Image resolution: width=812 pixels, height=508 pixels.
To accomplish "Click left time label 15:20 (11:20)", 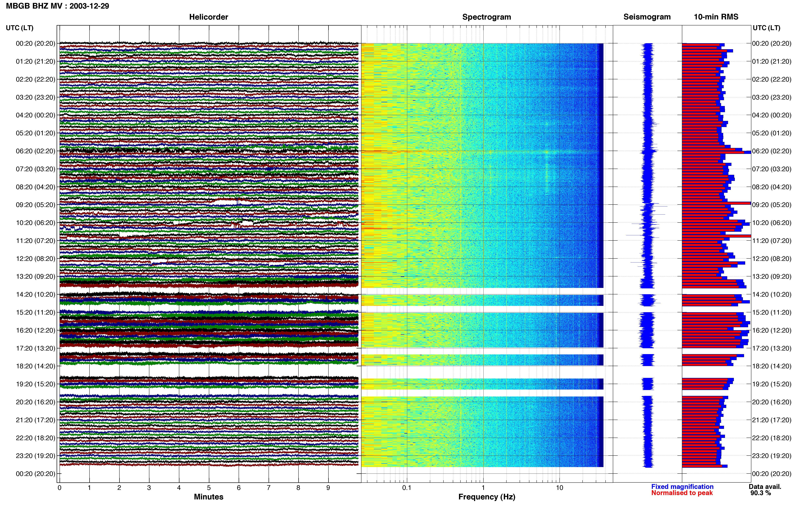I will click(x=35, y=313).
